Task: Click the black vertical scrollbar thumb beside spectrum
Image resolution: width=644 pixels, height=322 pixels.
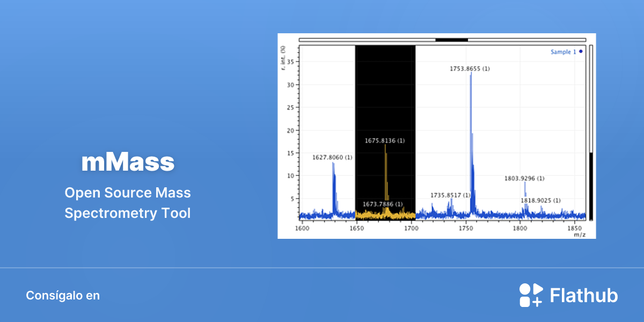Action: tap(591, 186)
